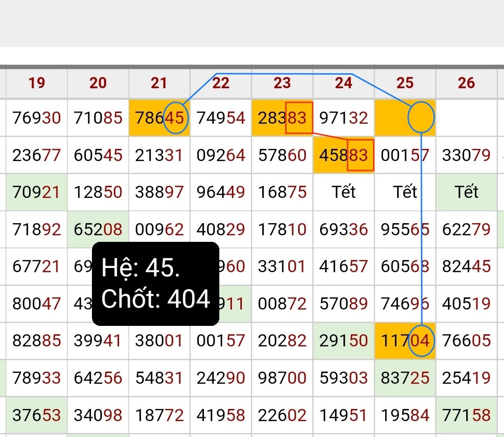Select column header 24
The width and height of the screenshot is (504, 437).
click(343, 83)
